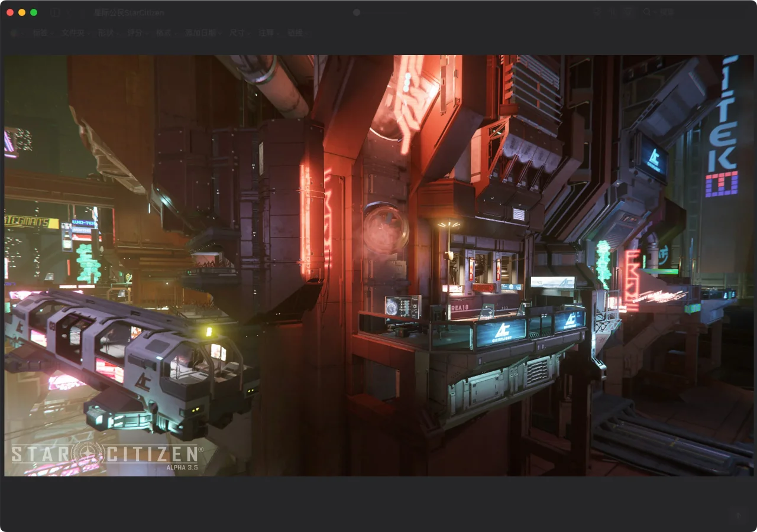Screen dimensions: 757x532
Task: Click the 搜索 search field
Action: [x=693, y=12]
